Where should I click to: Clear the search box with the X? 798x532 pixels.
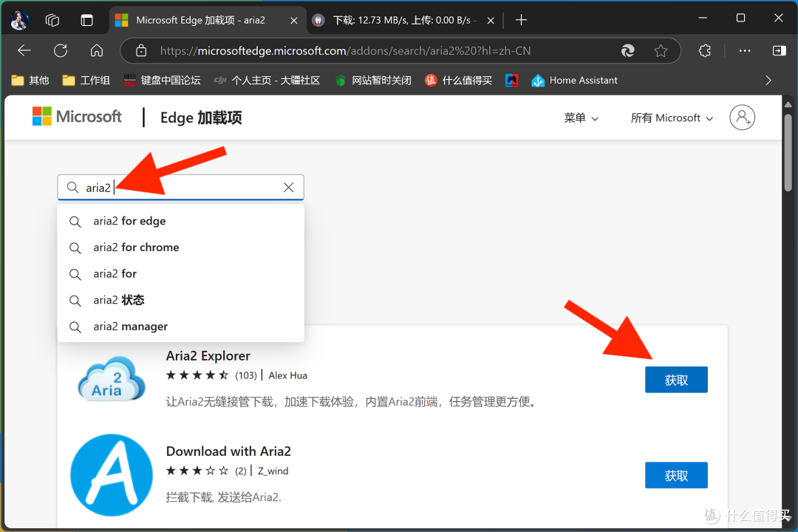pos(288,187)
